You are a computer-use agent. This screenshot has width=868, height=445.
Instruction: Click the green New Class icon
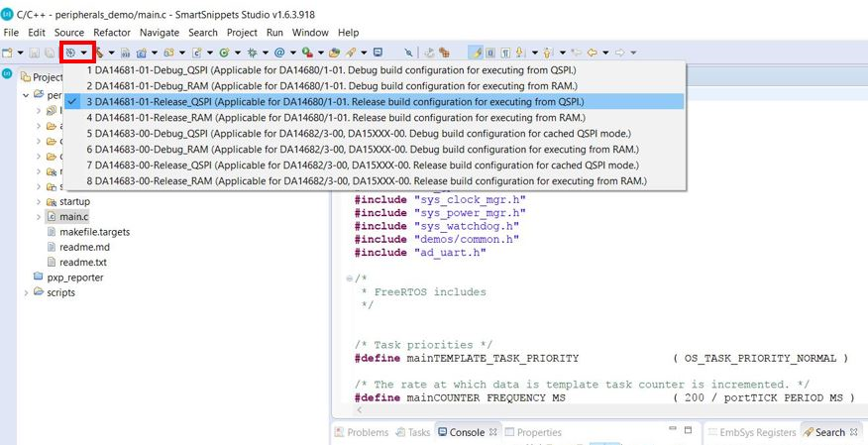click(224, 53)
